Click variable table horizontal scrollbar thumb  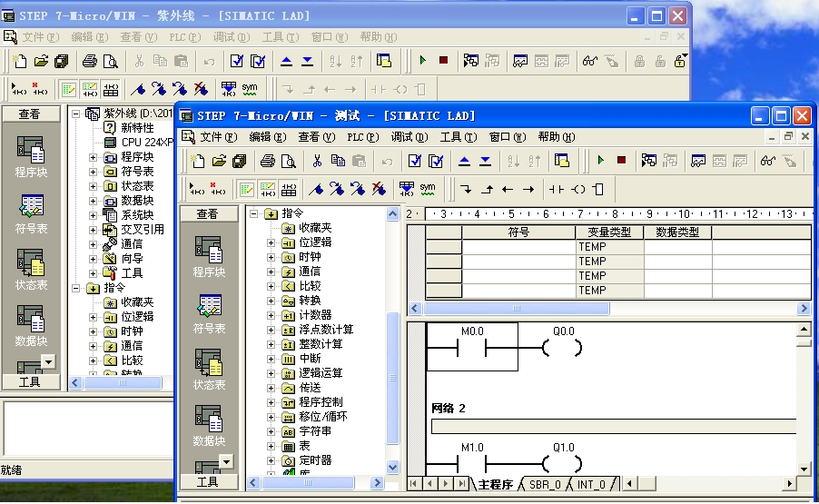tap(516, 308)
